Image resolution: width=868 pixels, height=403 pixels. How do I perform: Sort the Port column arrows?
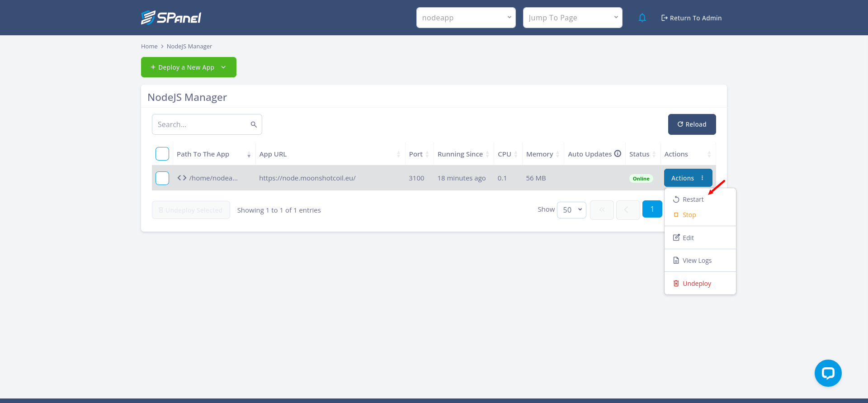point(427,154)
